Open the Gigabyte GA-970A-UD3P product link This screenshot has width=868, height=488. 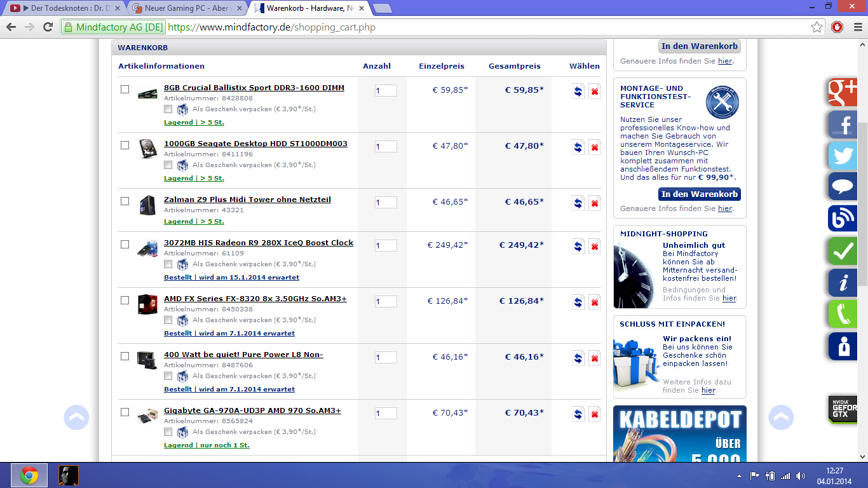click(x=252, y=410)
